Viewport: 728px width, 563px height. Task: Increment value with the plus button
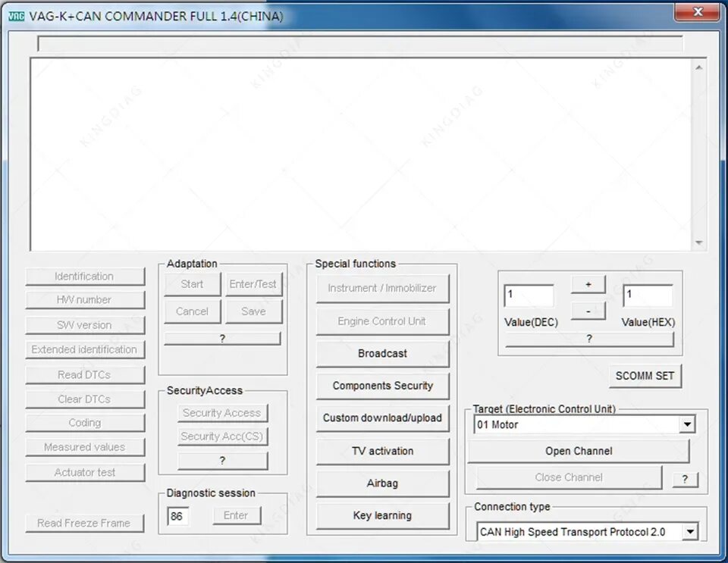pos(588,285)
